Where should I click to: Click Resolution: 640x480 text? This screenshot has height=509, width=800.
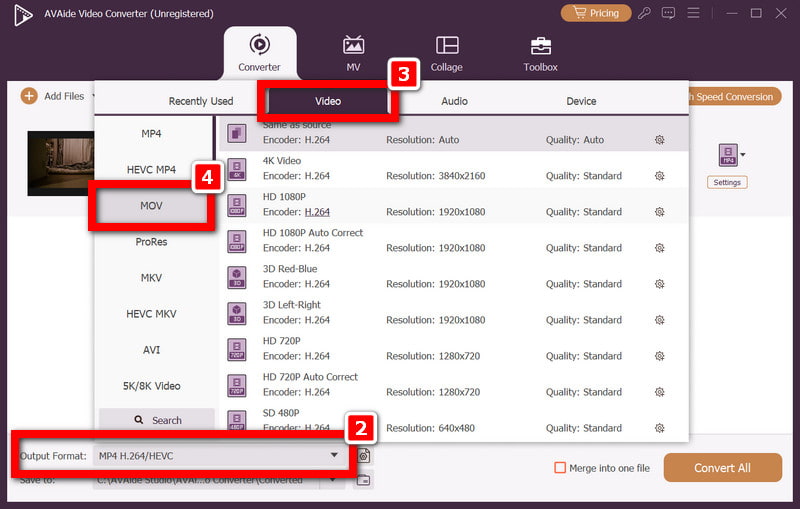(x=430, y=428)
